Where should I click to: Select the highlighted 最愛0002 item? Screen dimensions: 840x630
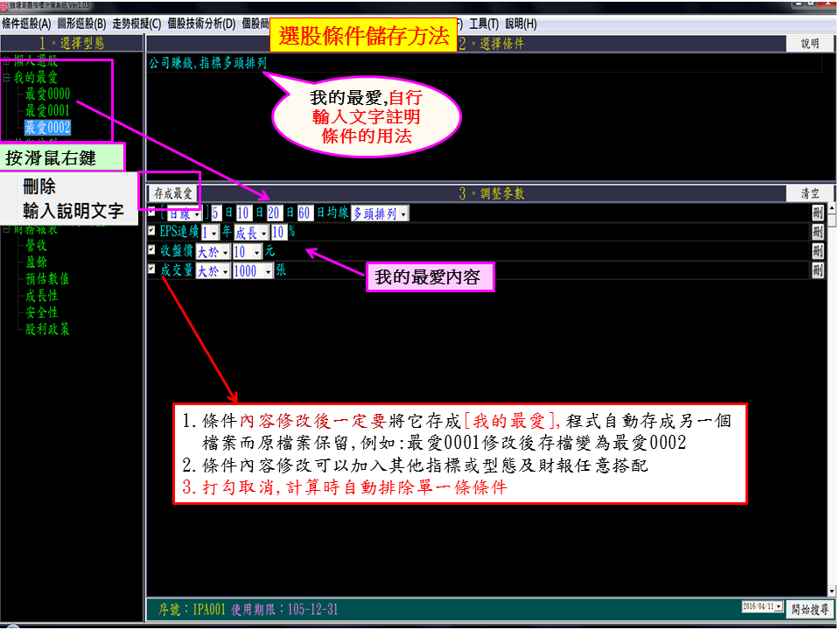[x=47, y=128]
